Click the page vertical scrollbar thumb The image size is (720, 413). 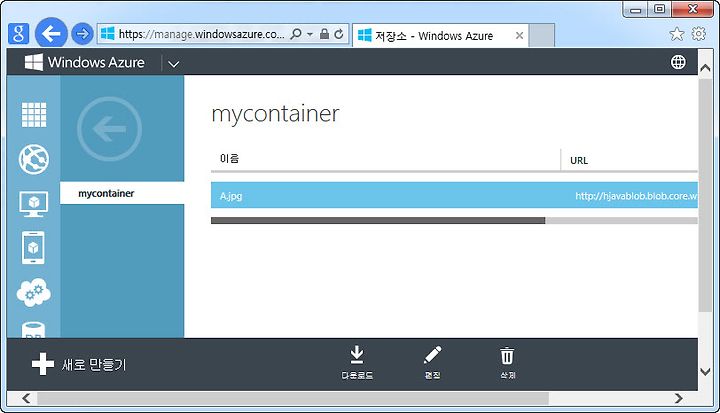tap(705, 195)
